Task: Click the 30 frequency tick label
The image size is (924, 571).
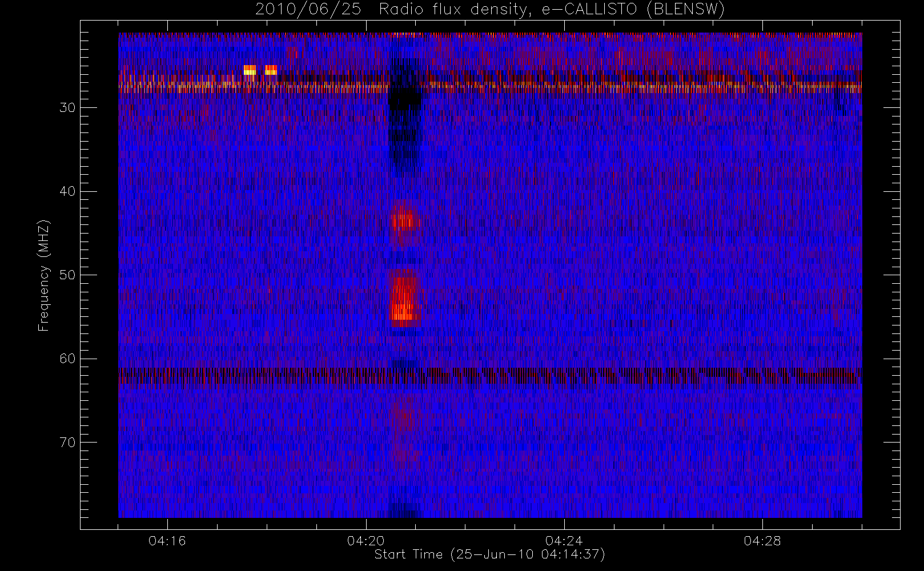Action: coord(67,108)
